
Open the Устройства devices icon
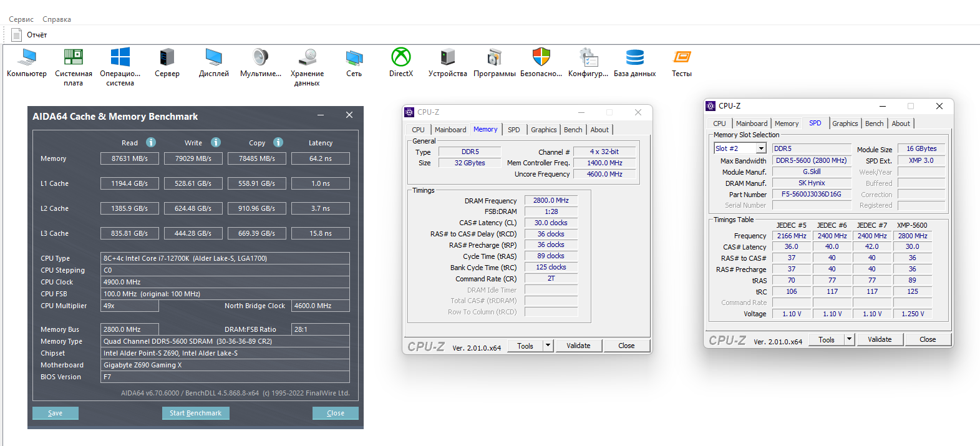(448, 57)
